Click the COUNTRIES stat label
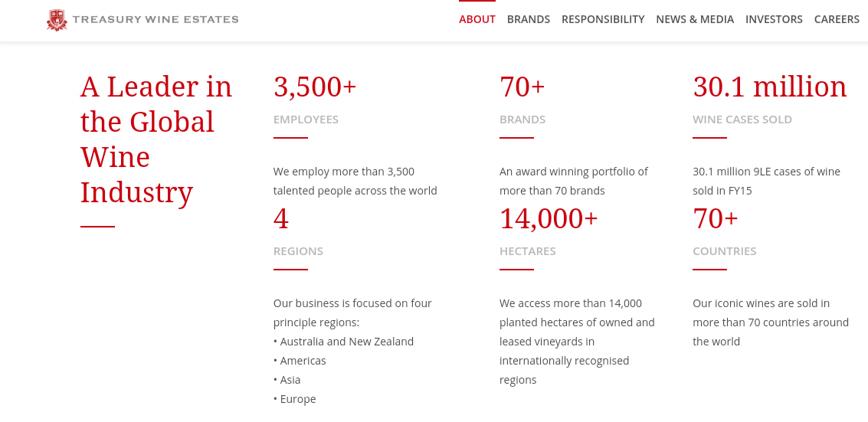The width and height of the screenshot is (868, 422). (724, 251)
